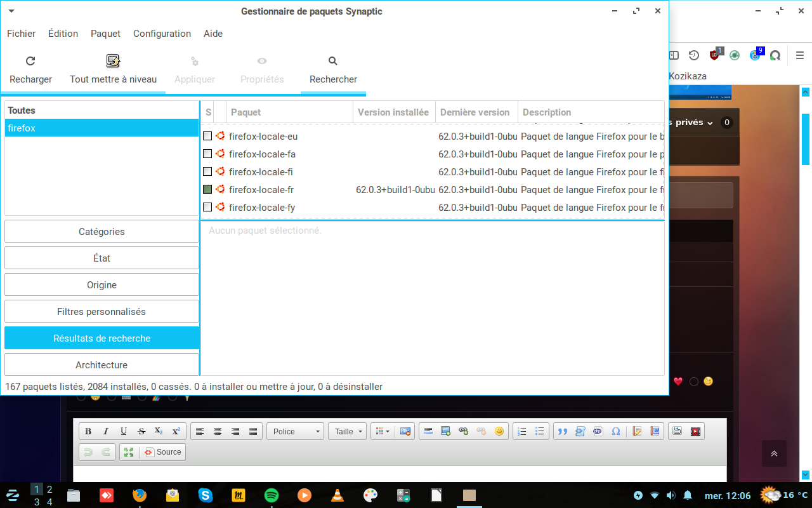Toggle Superscript in the forum editor

176,432
